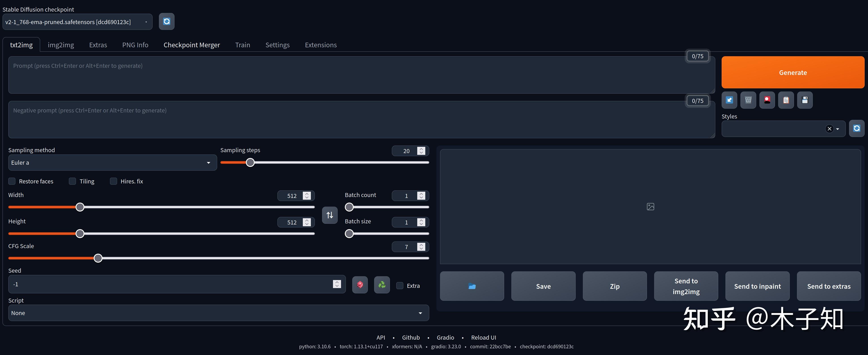Click the CFG Scale slider handle
The image size is (868, 355).
click(98, 258)
